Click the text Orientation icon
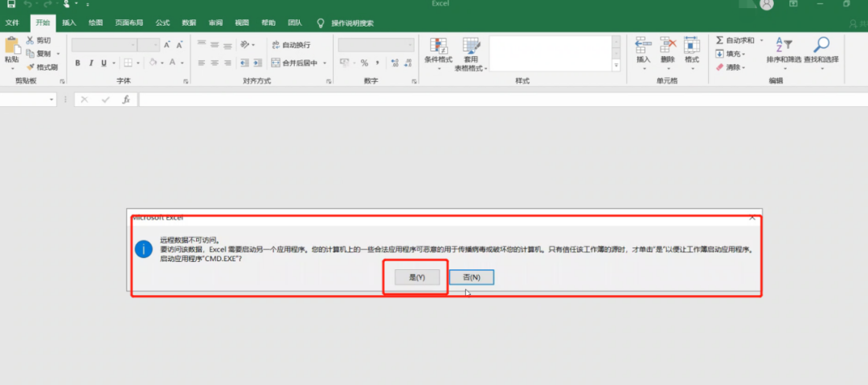This screenshot has width=868, height=385. (x=244, y=45)
